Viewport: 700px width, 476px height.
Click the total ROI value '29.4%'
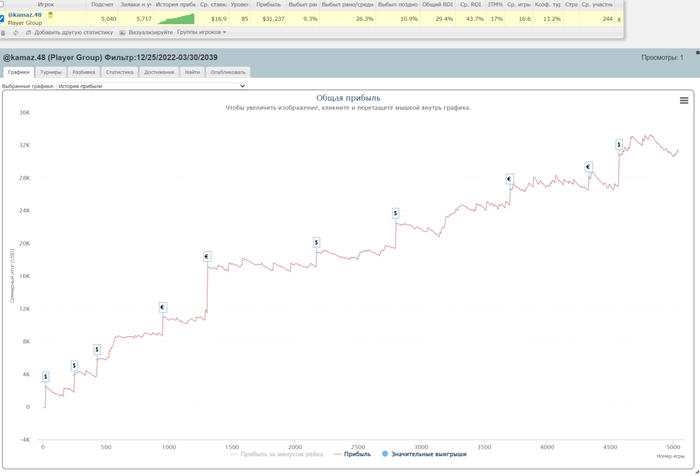(x=444, y=19)
